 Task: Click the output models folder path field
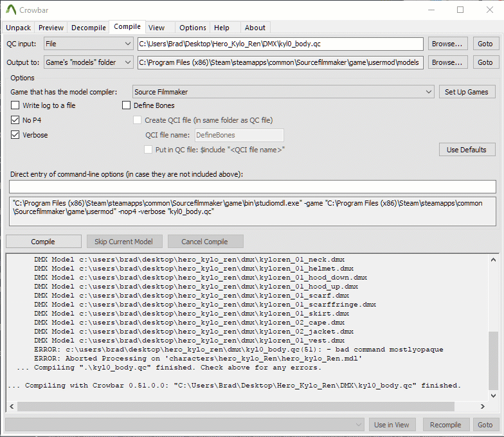pyautogui.click(x=280, y=62)
